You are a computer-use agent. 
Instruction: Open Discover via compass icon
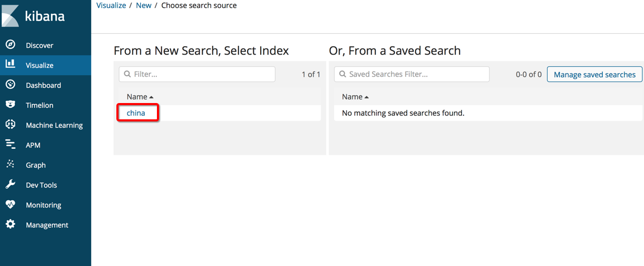11,45
